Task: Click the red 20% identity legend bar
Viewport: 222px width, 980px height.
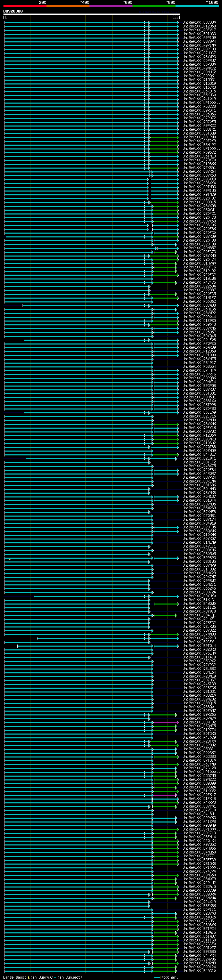Action: click(x=25, y=6)
